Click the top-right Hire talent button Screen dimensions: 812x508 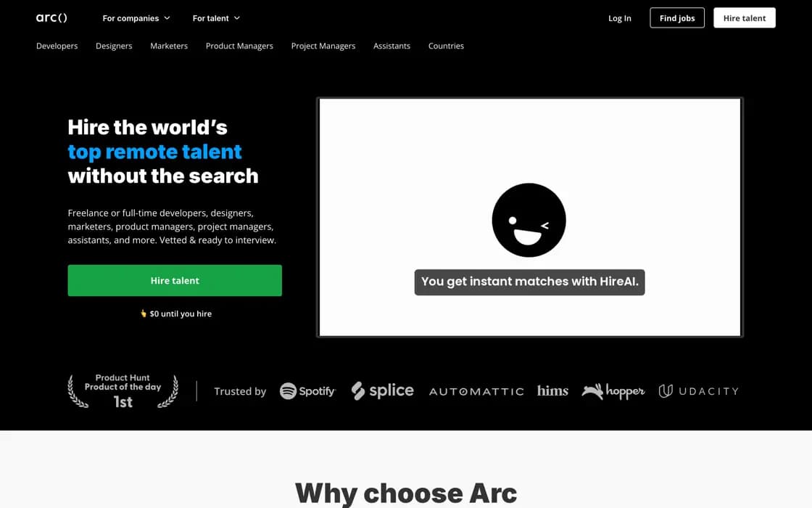(x=744, y=18)
